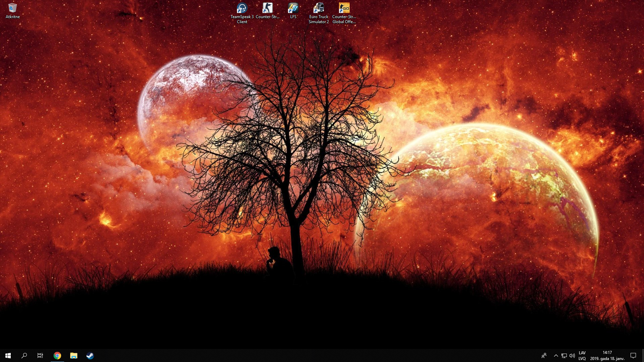Change LAV LVQ input language
This screenshot has height=362, width=644.
click(582, 356)
